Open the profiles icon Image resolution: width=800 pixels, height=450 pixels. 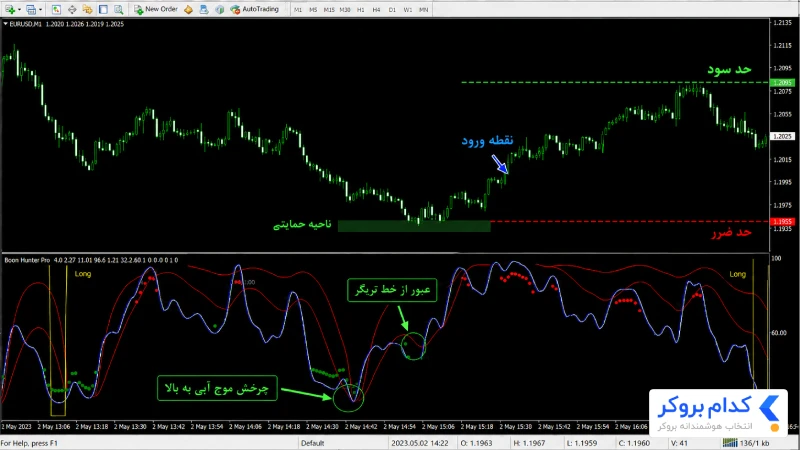[31, 9]
